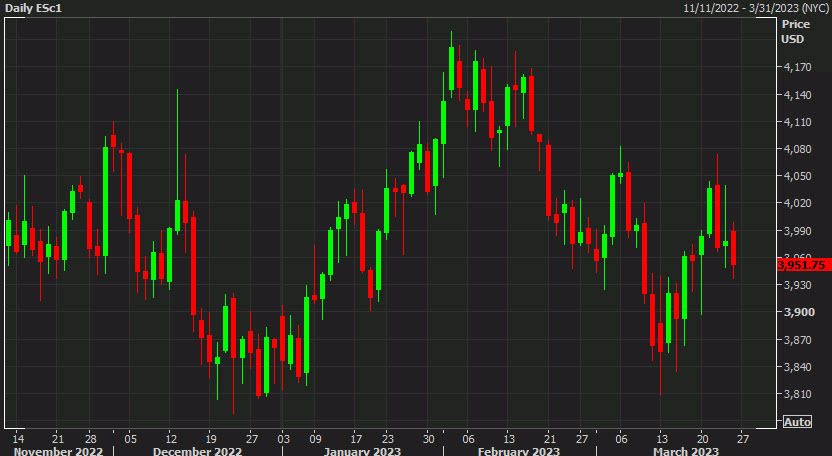Click the rightmost red candlestick
This screenshot has height=456, width=832.
click(x=734, y=247)
